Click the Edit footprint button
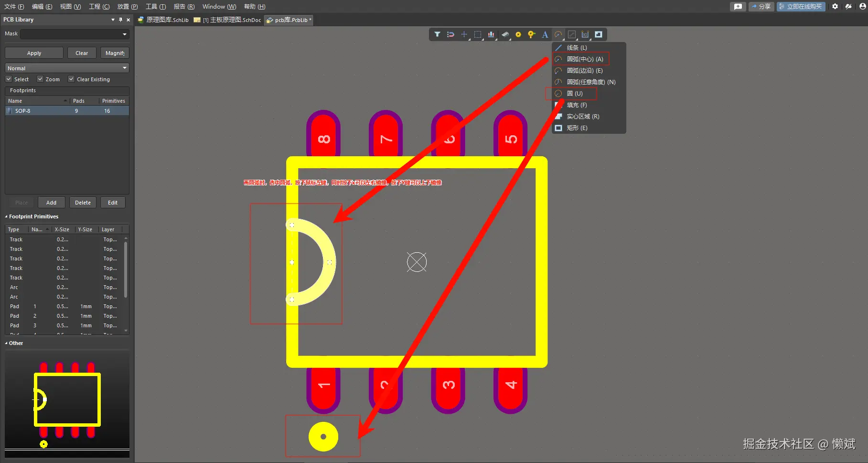868x463 pixels. point(113,203)
